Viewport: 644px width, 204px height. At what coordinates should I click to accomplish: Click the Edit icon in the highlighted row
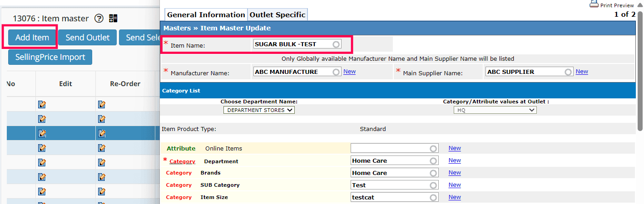(x=42, y=133)
